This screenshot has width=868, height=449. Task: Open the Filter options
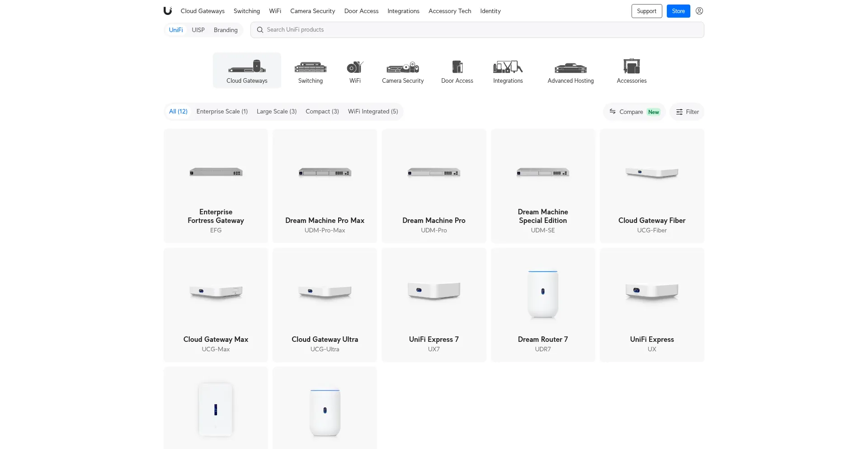pyautogui.click(x=687, y=112)
